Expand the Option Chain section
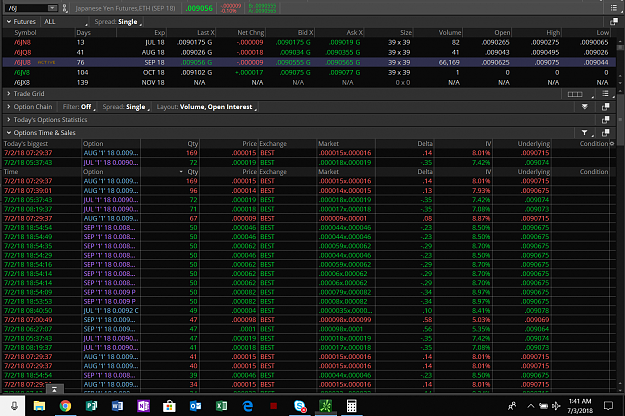 click(x=9, y=107)
